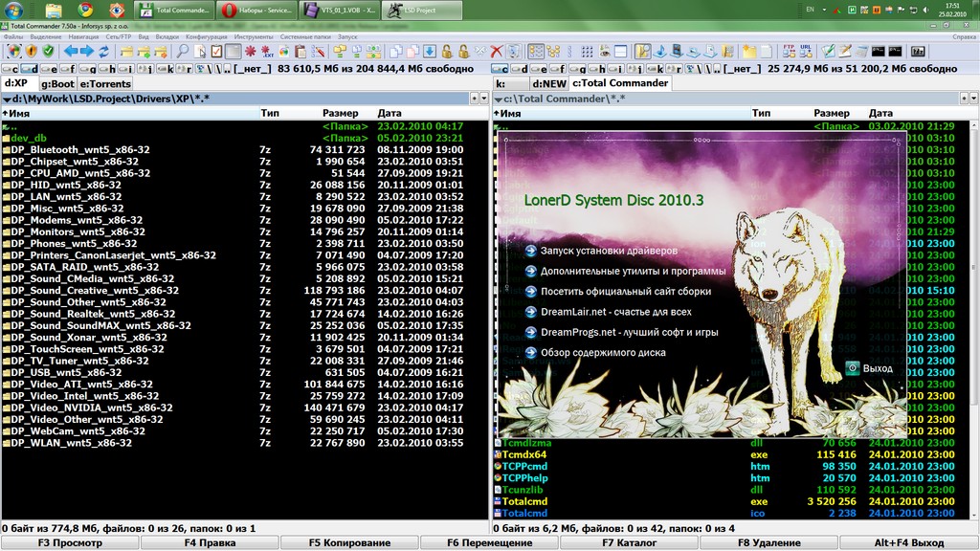Click the 7z icon in toolbar

pyautogui.click(x=917, y=51)
